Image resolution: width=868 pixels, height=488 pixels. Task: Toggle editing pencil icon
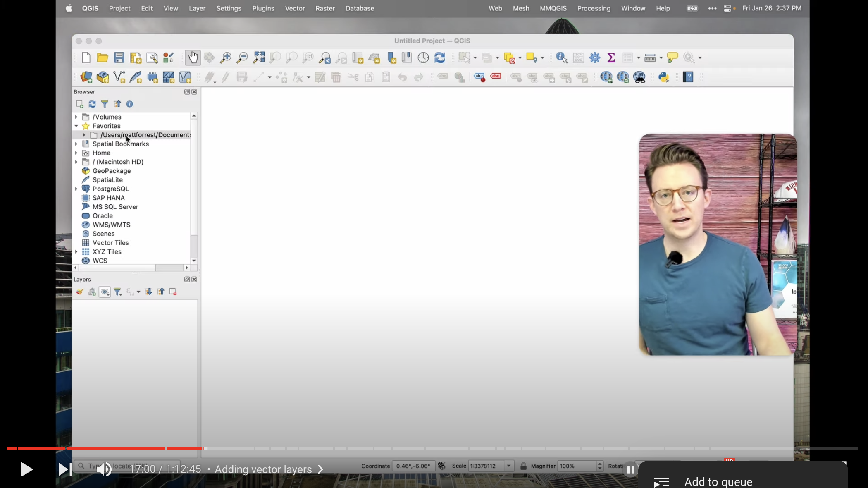[x=225, y=77]
